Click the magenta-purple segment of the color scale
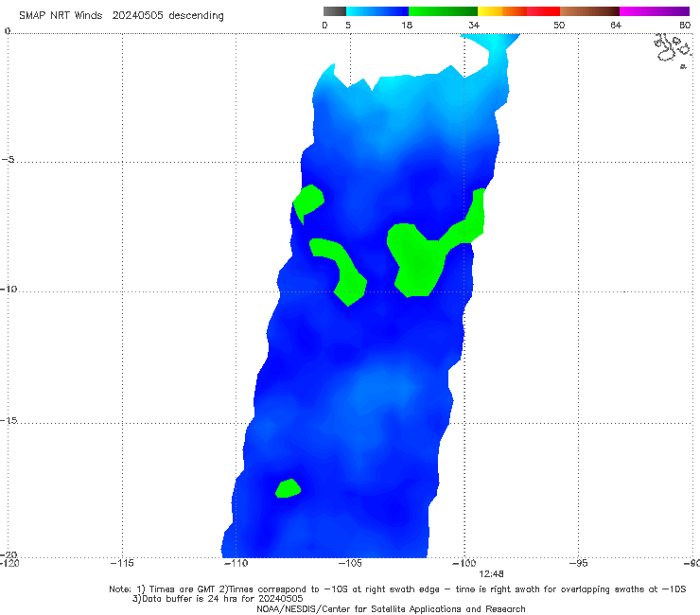This screenshot has width=700, height=615. pyautogui.click(x=655, y=11)
